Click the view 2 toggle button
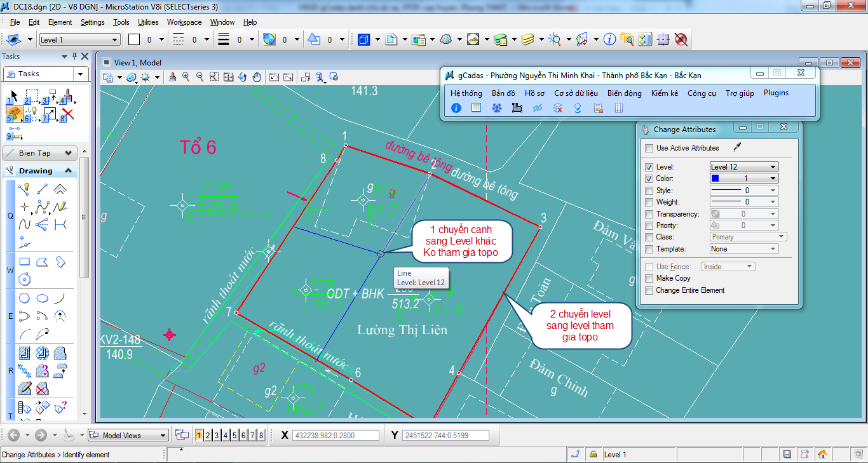The height and width of the screenshot is (463, 868). click(208, 435)
